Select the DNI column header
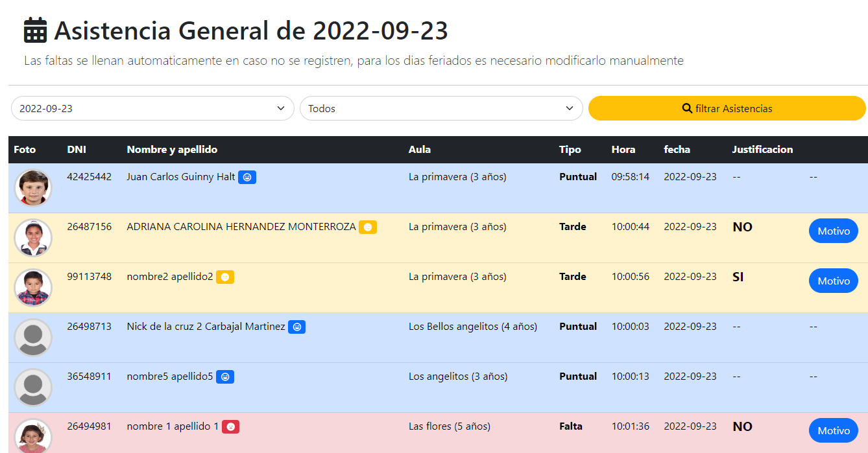 click(x=77, y=149)
